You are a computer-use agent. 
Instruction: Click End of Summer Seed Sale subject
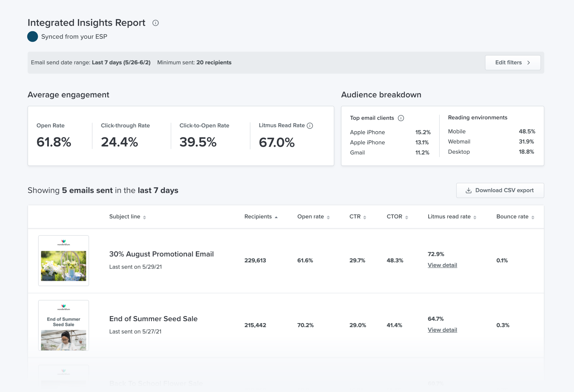(x=153, y=319)
